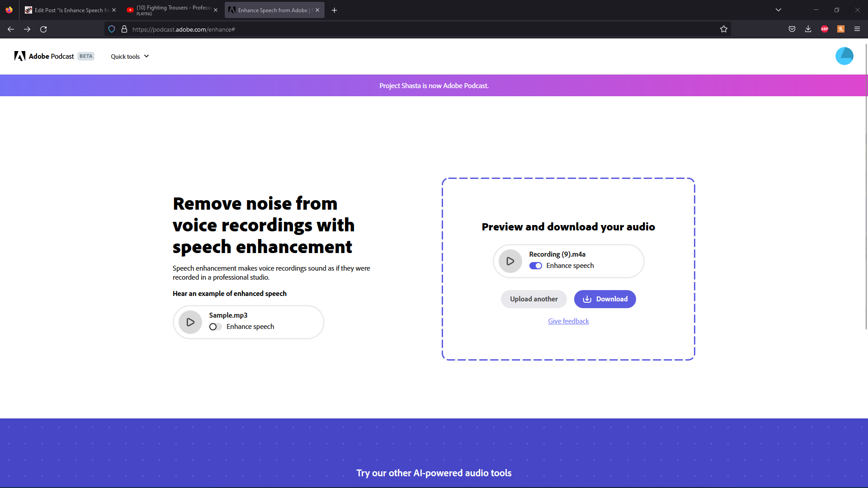Screen dimensions: 868x488
Task: Switch to Fighting Trousers YouTube tab
Action: tap(172, 10)
